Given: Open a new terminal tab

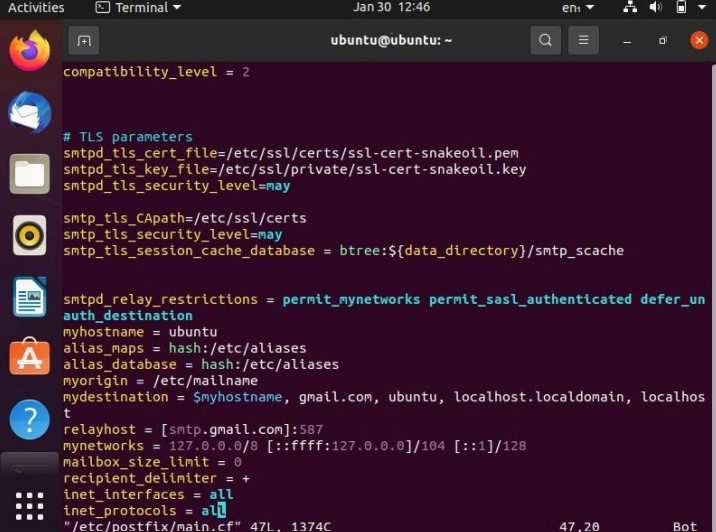Looking at the screenshot, I should coord(84,41).
